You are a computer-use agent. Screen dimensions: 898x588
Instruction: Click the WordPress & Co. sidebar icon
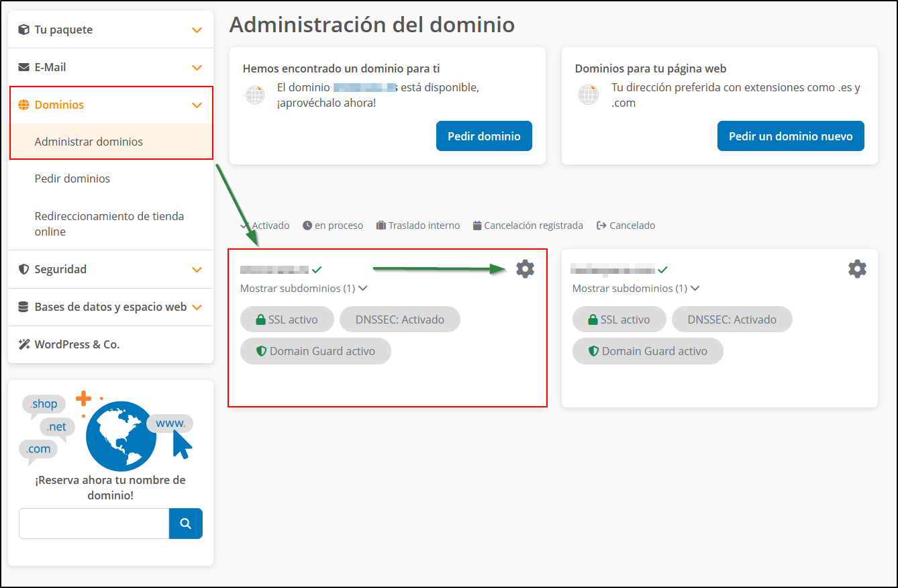[x=24, y=344]
